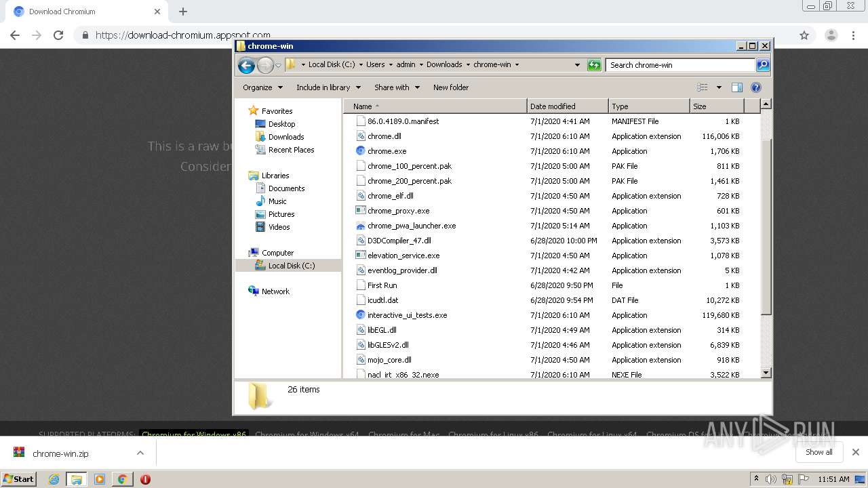This screenshot has height=488, width=868.
Task: Open Desktop in Favorites
Action: (281, 124)
